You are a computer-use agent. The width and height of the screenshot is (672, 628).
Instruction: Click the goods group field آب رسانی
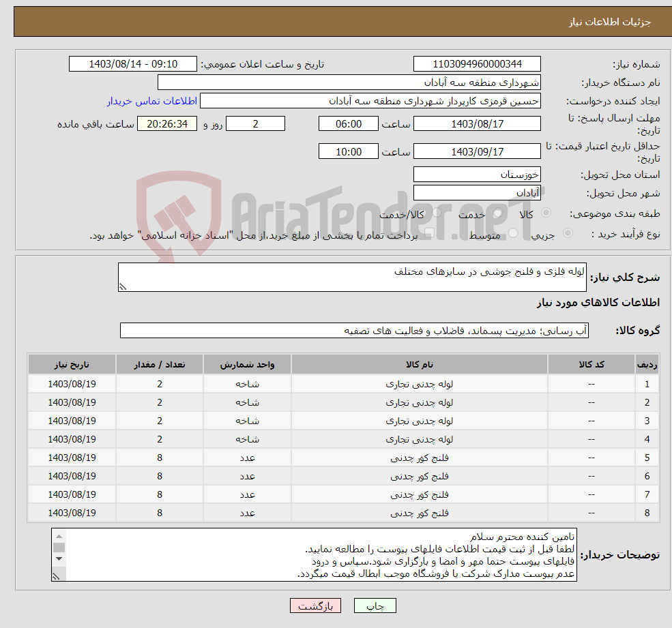(354, 330)
